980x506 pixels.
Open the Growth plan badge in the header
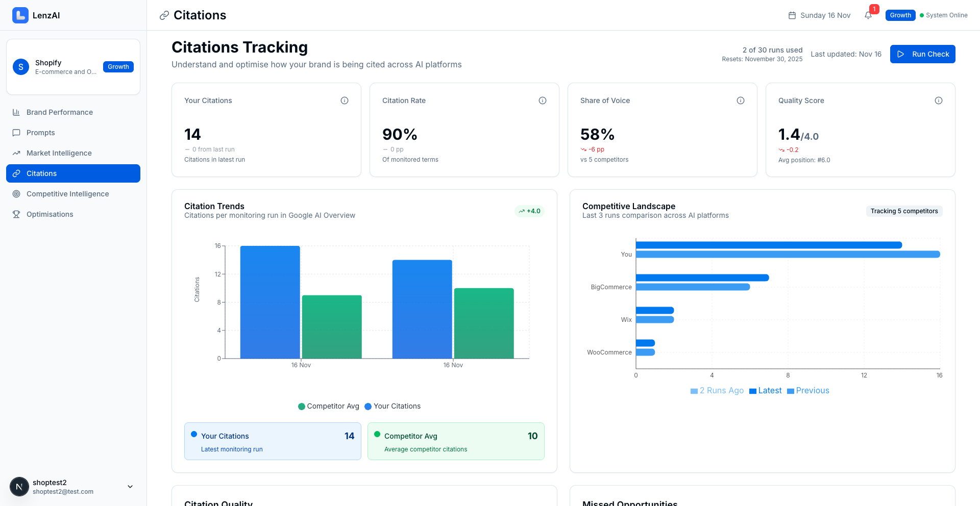tap(900, 15)
